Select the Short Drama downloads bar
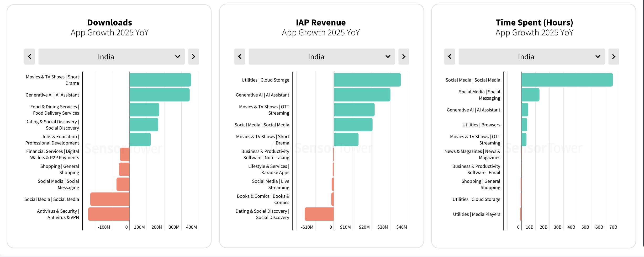644x257 pixels. [x=160, y=80]
